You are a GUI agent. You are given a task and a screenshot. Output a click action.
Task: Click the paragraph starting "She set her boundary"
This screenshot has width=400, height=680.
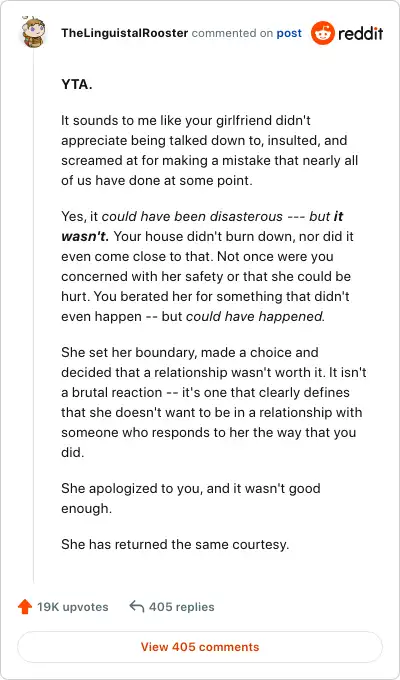(x=213, y=402)
